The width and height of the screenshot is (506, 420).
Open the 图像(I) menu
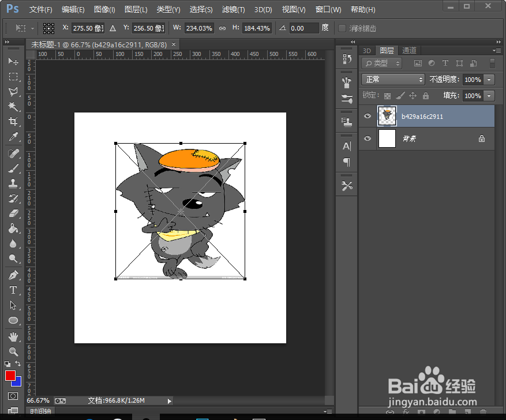104,10
